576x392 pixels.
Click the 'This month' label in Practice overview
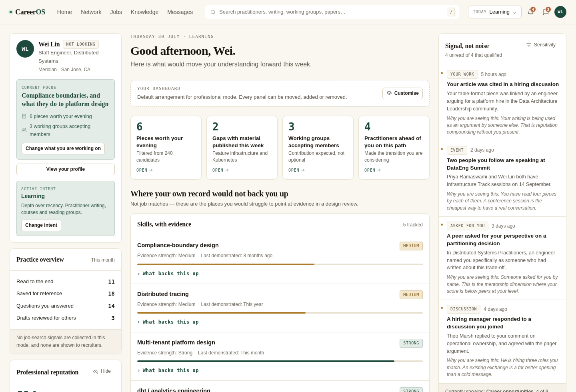103,260
